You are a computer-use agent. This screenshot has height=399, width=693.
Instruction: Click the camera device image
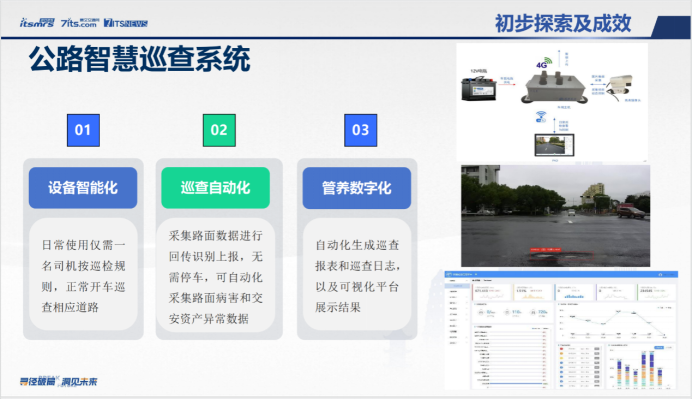[620, 87]
